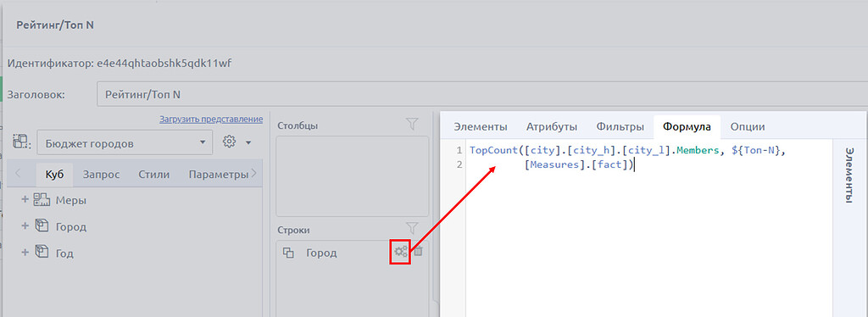Open the Бюджет городов cube dropdown
The width and height of the screenshot is (868, 317).
125,142
